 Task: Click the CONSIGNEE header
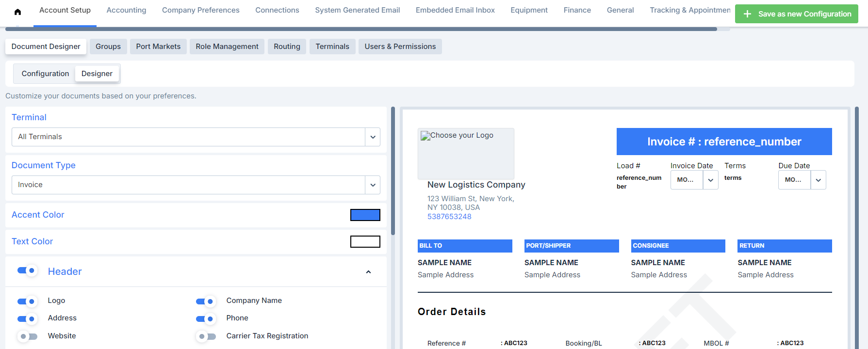click(678, 246)
